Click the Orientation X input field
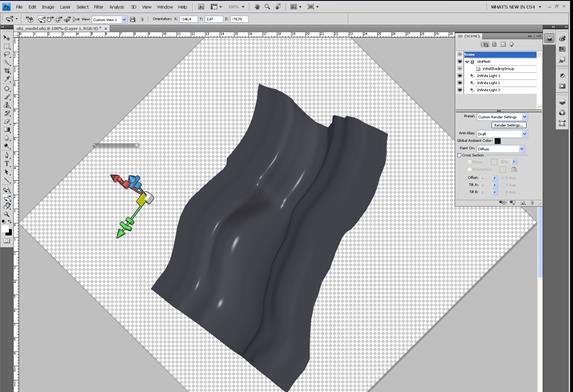 189,19
